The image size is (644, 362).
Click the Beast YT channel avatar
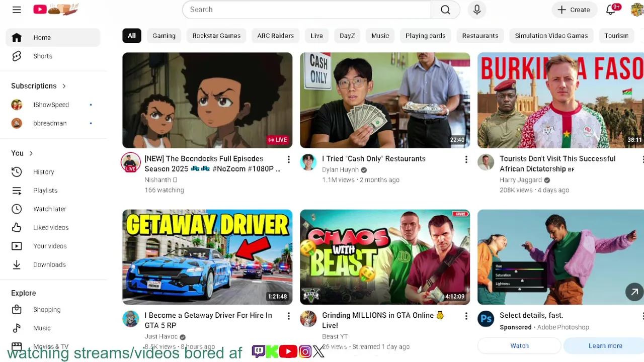point(308,319)
